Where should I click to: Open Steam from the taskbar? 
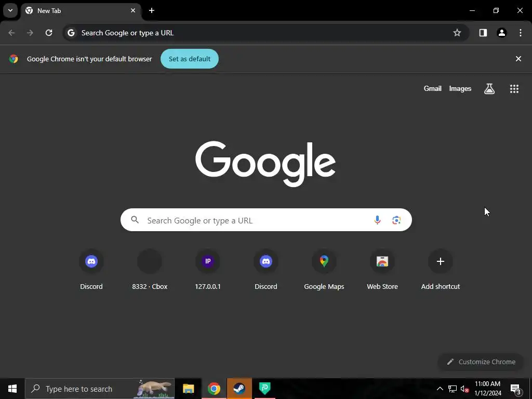239,389
